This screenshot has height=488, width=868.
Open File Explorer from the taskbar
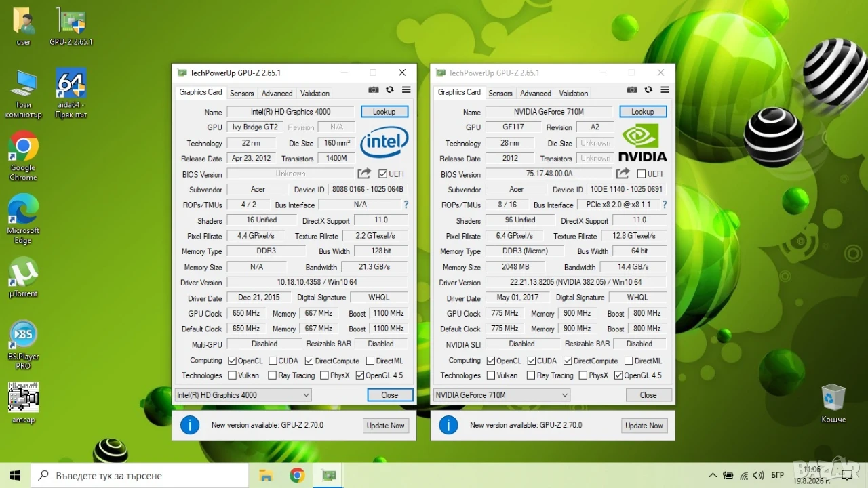(x=266, y=475)
